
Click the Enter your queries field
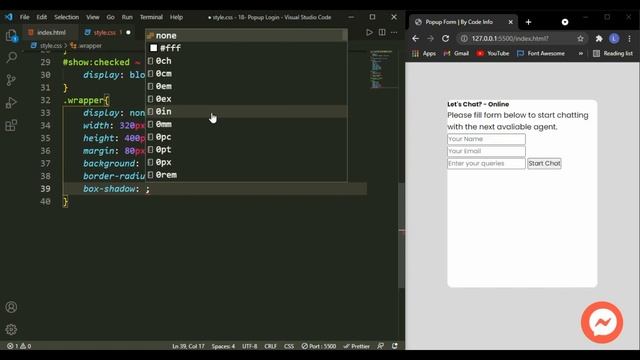pyautogui.click(x=486, y=163)
